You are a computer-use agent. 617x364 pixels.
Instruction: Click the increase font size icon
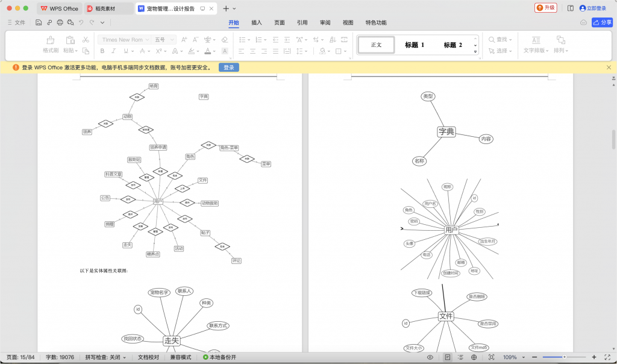tap(184, 40)
